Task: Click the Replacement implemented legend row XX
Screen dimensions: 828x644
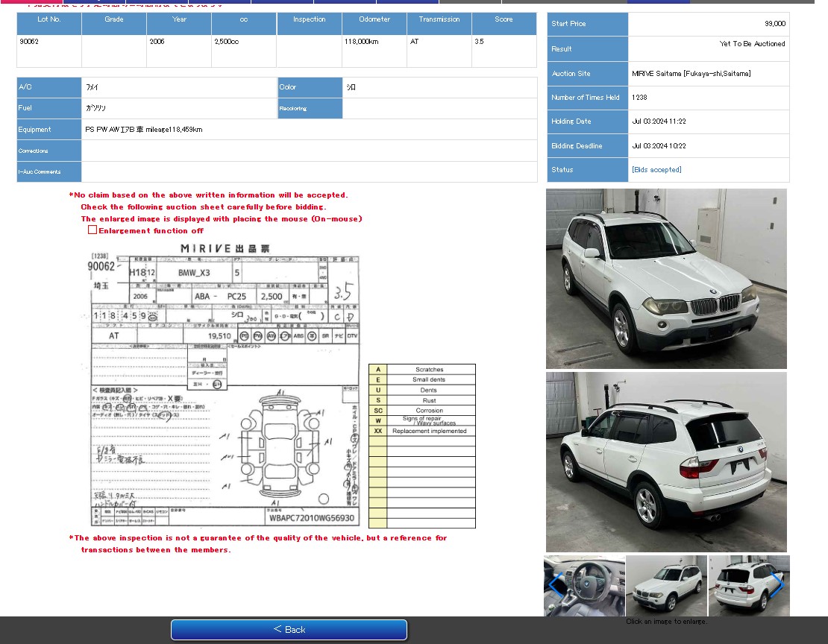Action: pos(422,431)
